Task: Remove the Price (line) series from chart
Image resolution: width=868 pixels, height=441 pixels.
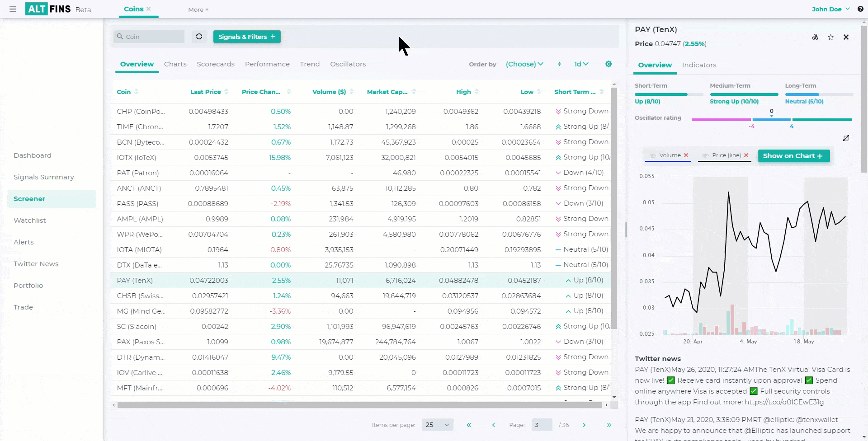Action: (x=746, y=155)
